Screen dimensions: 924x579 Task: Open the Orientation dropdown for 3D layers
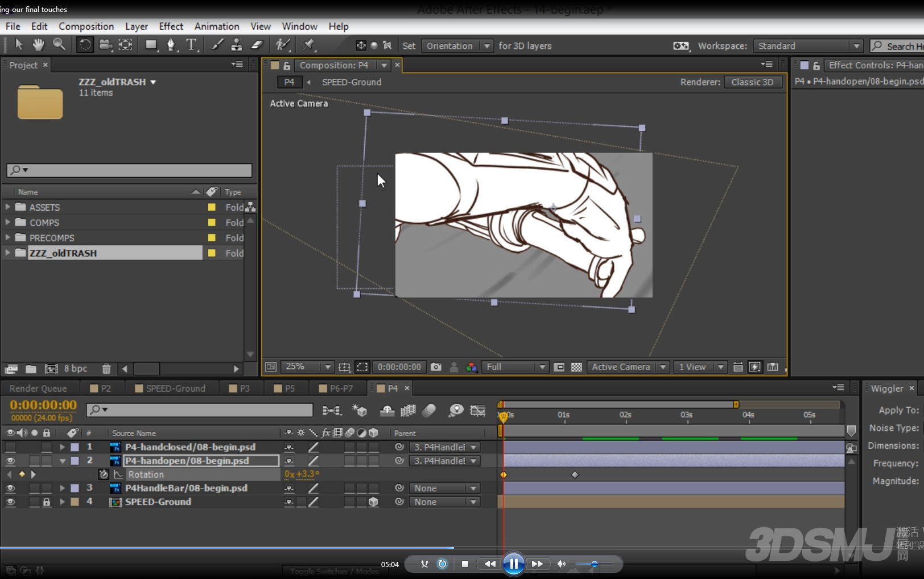tap(457, 46)
